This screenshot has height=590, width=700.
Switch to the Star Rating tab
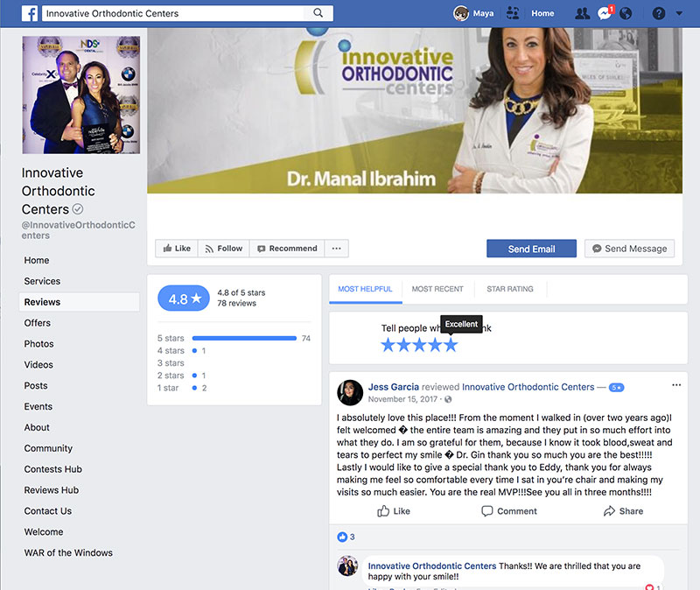pyautogui.click(x=510, y=289)
